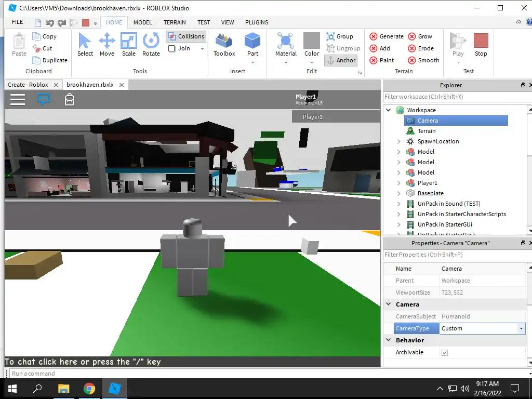Click the Player1 leaderboard entry
Screen dimensions: 532x399
[336, 117]
